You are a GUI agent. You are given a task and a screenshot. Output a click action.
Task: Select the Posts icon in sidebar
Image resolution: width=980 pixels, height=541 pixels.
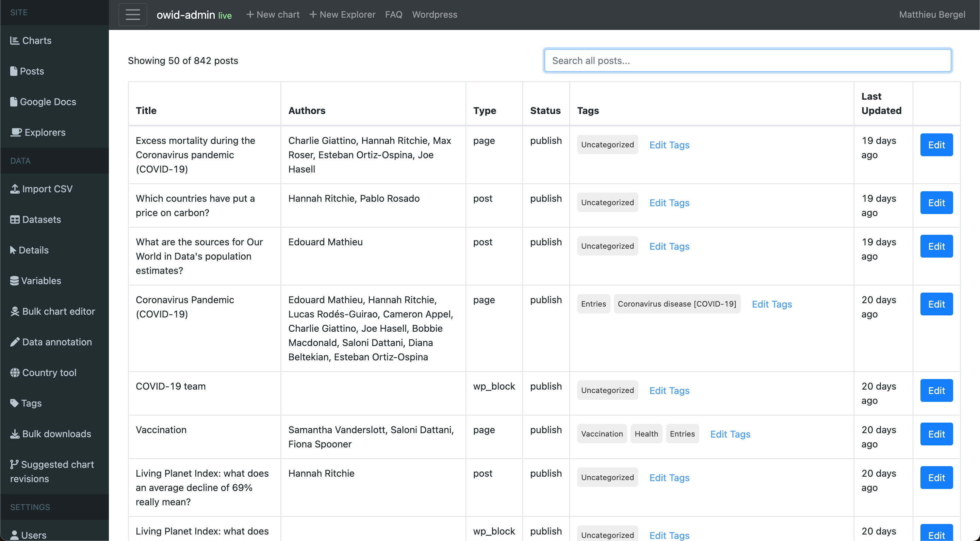14,71
